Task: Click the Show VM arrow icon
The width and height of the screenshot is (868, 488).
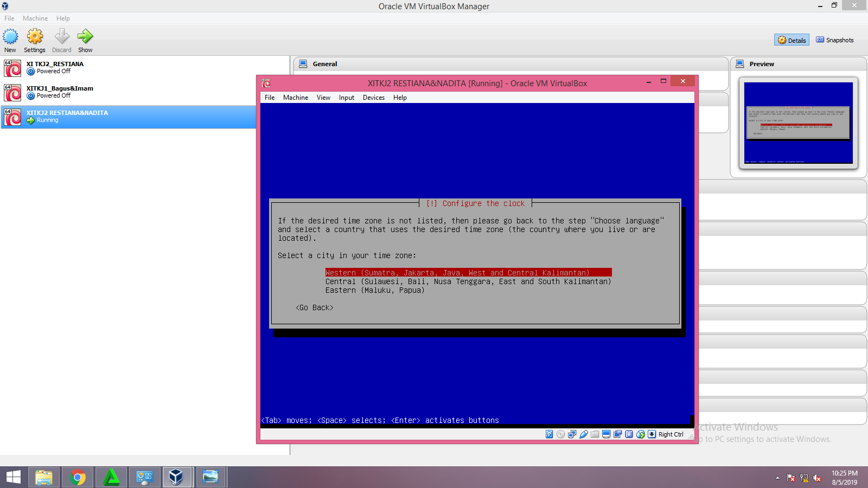Action: click(x=85, y=36)
